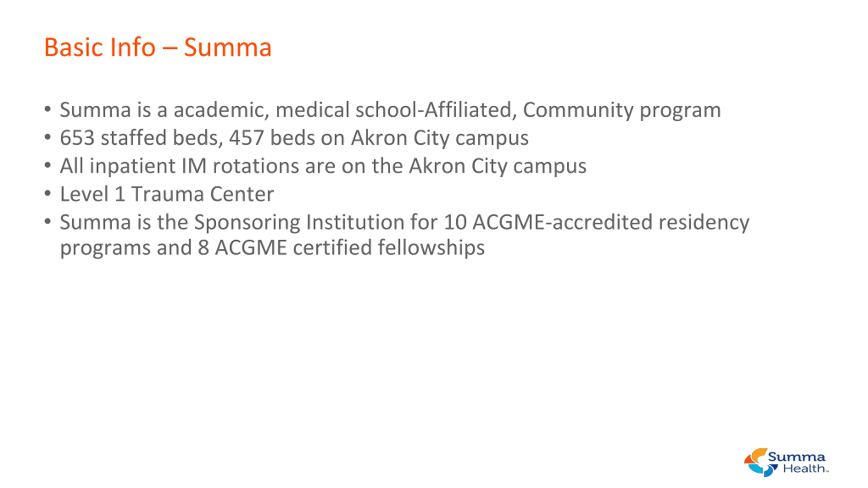Screen dimensions: 868x488
Task: Select the All inpatient IM rotations bullet
Action: tap(323, 166)
